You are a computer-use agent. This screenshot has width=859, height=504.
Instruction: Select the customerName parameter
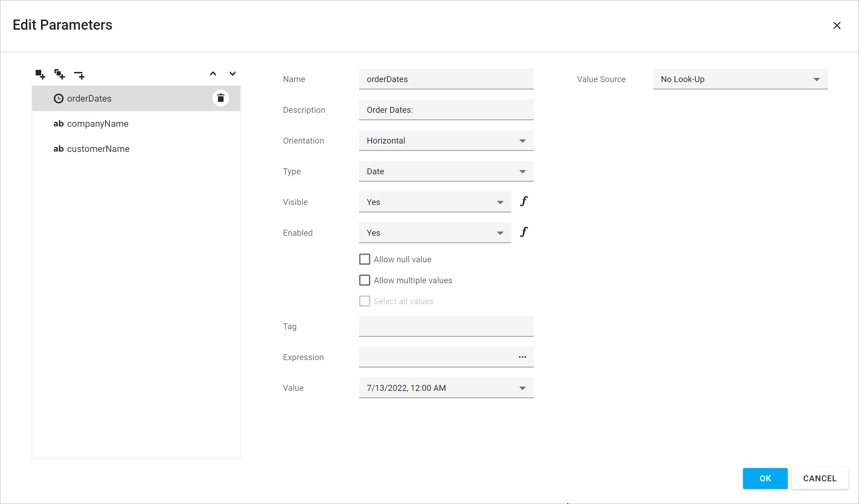tap(98, 148)
